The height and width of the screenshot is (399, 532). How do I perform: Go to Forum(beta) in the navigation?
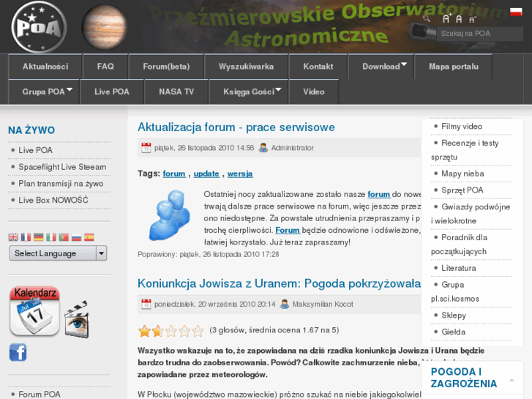(166, 67)
